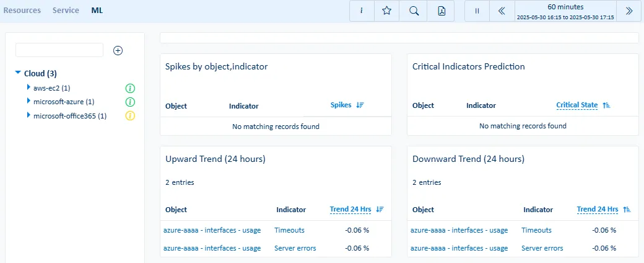Click the info 'i' toolbar button
Viewport: 644px width, 263px height.
click(x=362, y=11)
